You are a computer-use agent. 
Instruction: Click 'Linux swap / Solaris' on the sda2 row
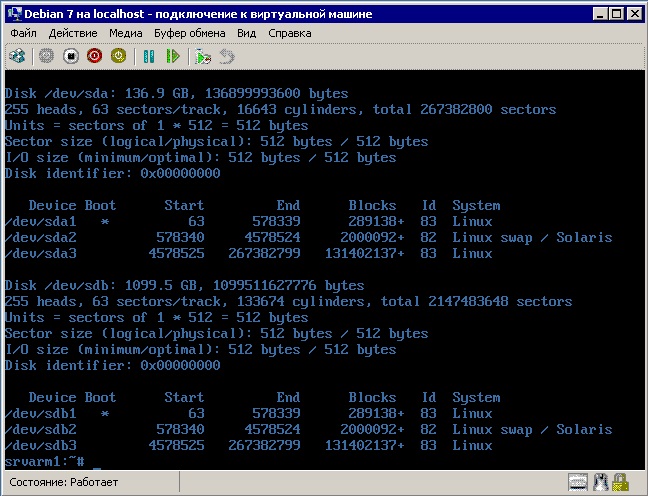(x=532, y=238)
